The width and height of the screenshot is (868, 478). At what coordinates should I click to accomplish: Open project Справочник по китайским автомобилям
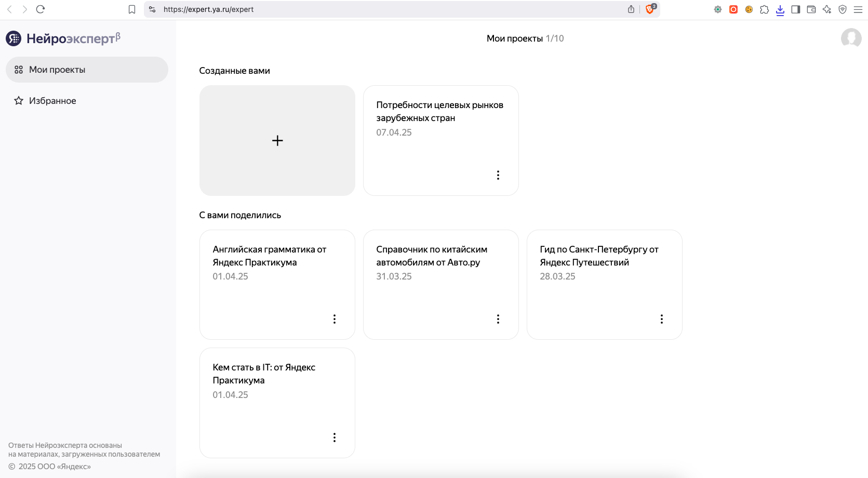tap(441, 285)
